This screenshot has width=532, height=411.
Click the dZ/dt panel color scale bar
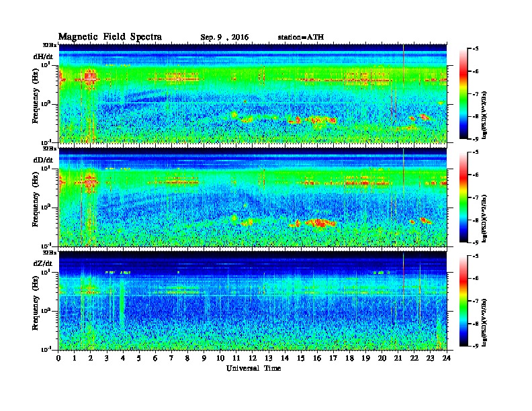click(463, 301)
